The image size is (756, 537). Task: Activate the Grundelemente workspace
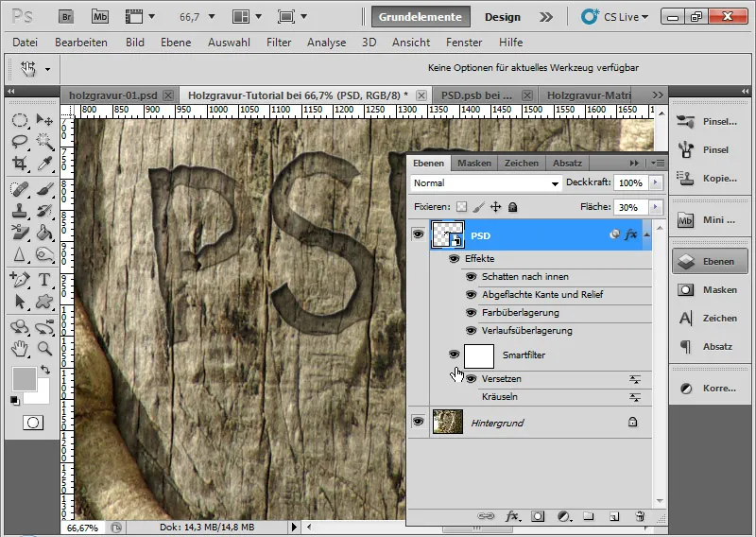tap(420, 17)
